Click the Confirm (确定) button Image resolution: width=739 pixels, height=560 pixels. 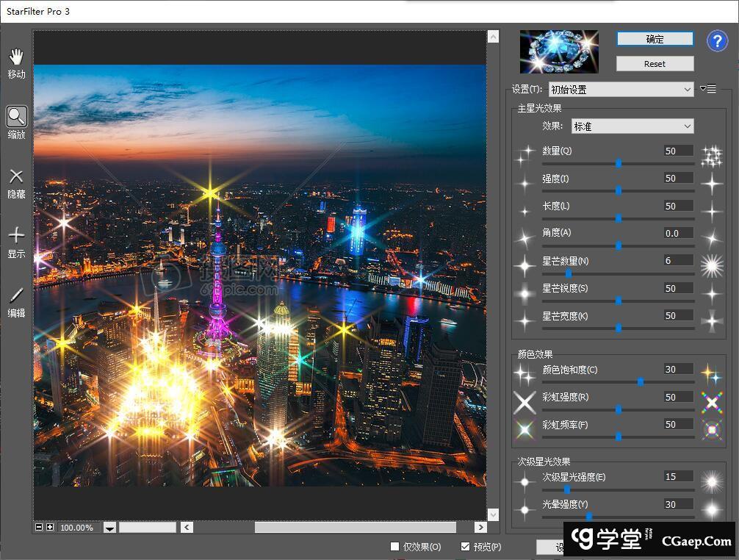[655, 39]
